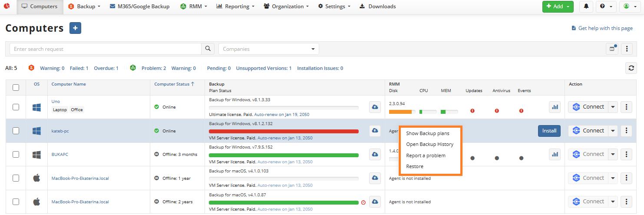Click the refresh list icon
The width and height of the screenshot is (644, 215).
click(x=631, y=68)
